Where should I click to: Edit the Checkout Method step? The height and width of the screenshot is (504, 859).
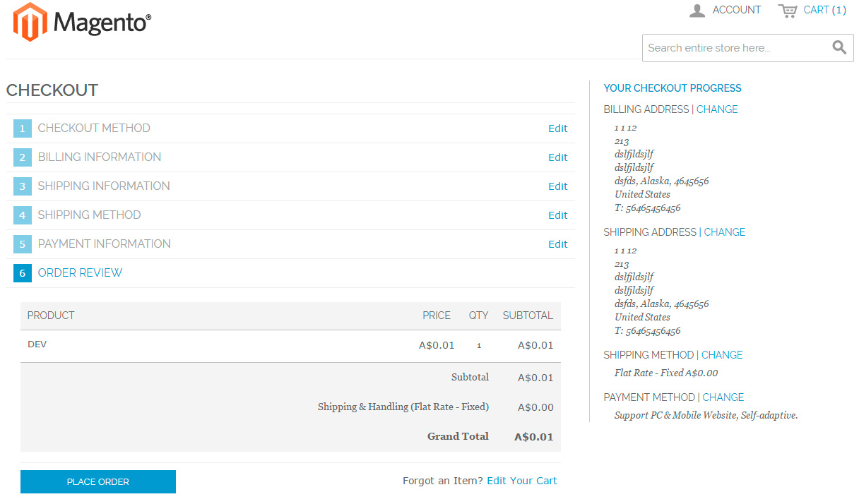click(x=558, y=128)
